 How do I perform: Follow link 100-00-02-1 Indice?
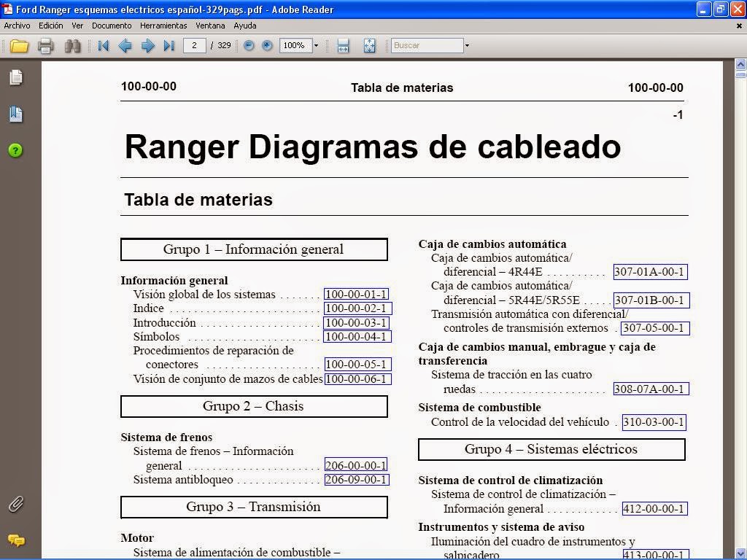point(357,308)
